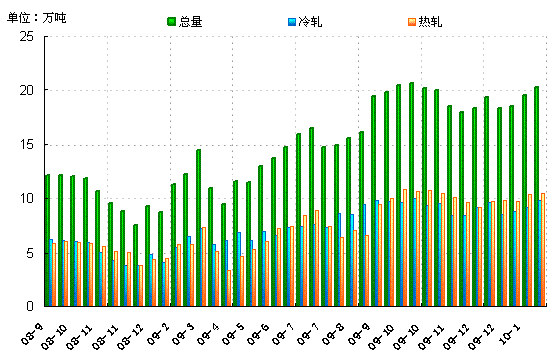This screenshot has height=360, width=555.
Task: Click the shortest orange bar near 09-4
Action: 229,288
